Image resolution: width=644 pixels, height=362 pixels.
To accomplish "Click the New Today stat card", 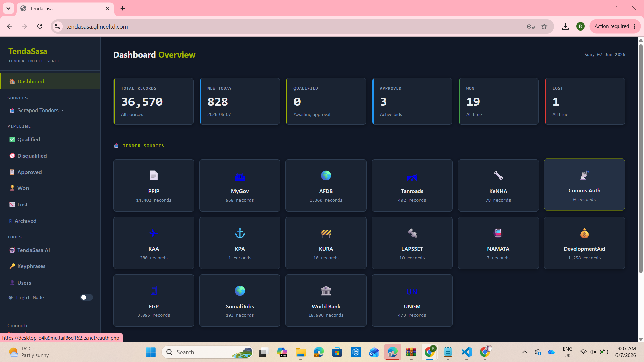I will point(240,101).
